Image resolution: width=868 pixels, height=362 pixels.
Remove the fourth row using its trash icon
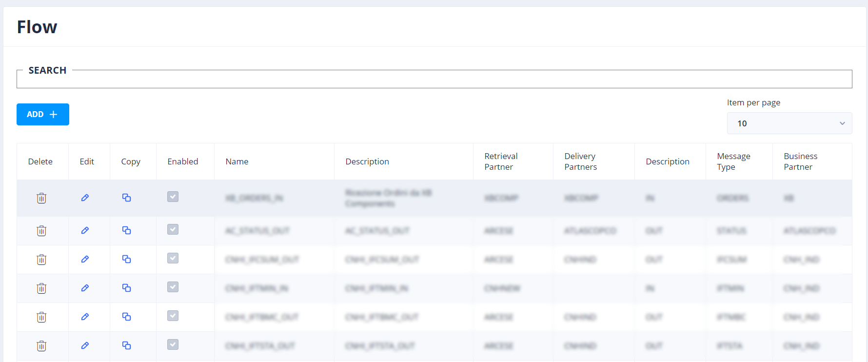[x=41, y=288]
